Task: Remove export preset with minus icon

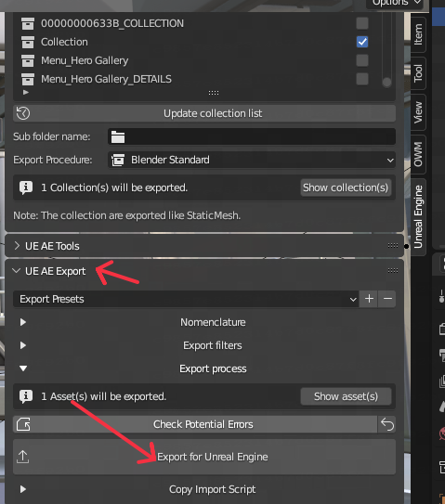Action: (x=387, y=299)
